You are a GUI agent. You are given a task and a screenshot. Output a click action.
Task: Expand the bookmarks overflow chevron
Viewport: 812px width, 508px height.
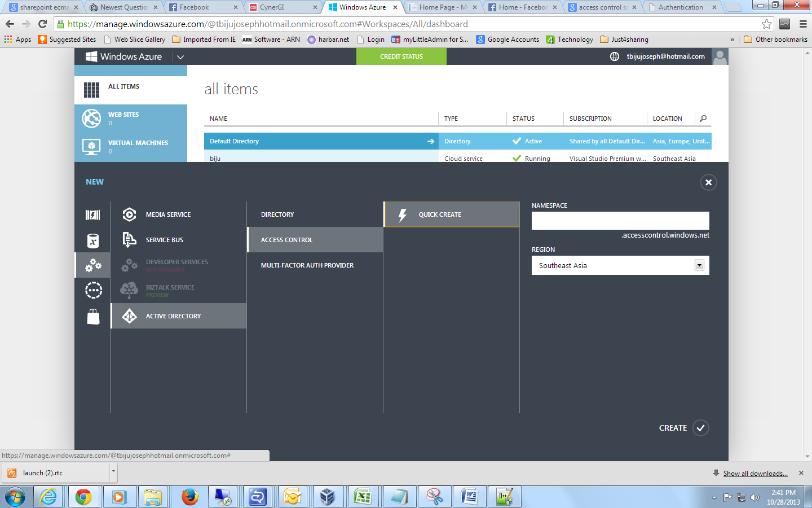click(x=732, y=40)
